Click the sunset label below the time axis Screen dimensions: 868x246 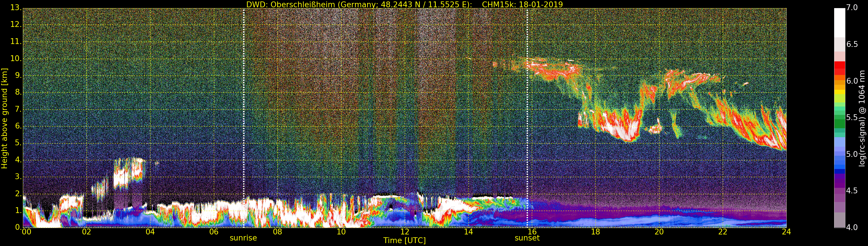527,238
